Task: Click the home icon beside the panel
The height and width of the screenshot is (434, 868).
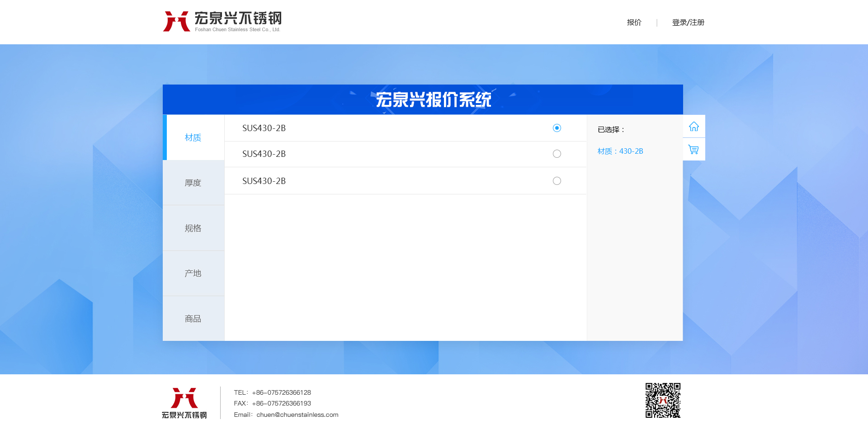Action: click(693, 127)
